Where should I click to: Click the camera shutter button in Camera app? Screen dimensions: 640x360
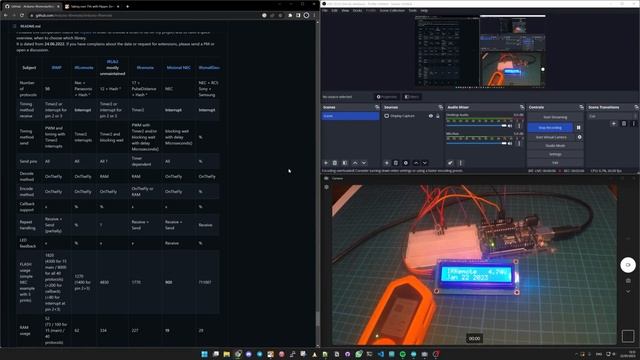[628, 264]
